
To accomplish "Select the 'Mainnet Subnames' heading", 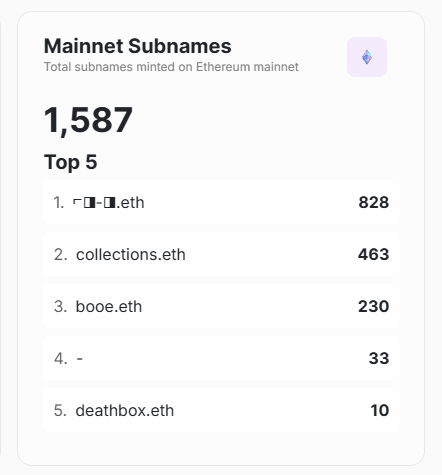I will (x=137, y=46).
